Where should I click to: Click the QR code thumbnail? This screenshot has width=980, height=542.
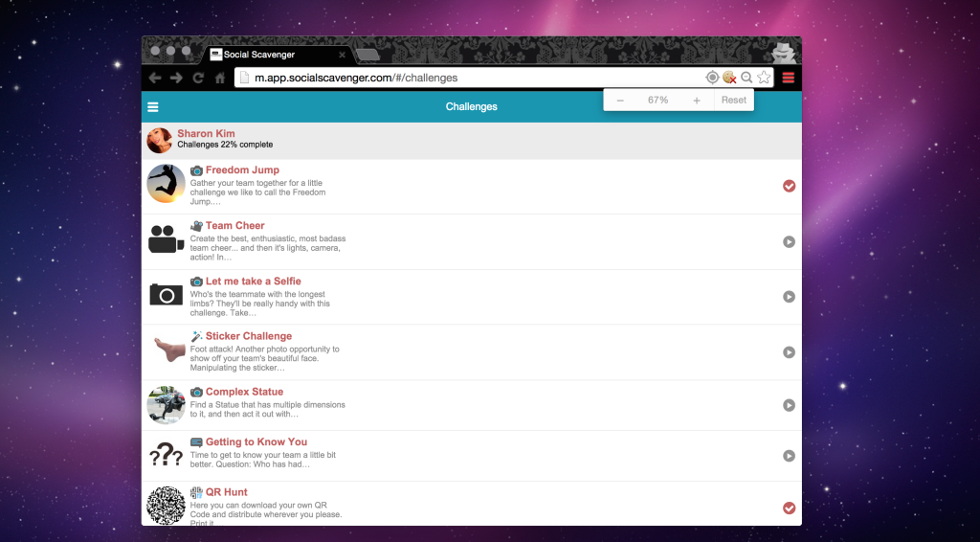(166, 506)
